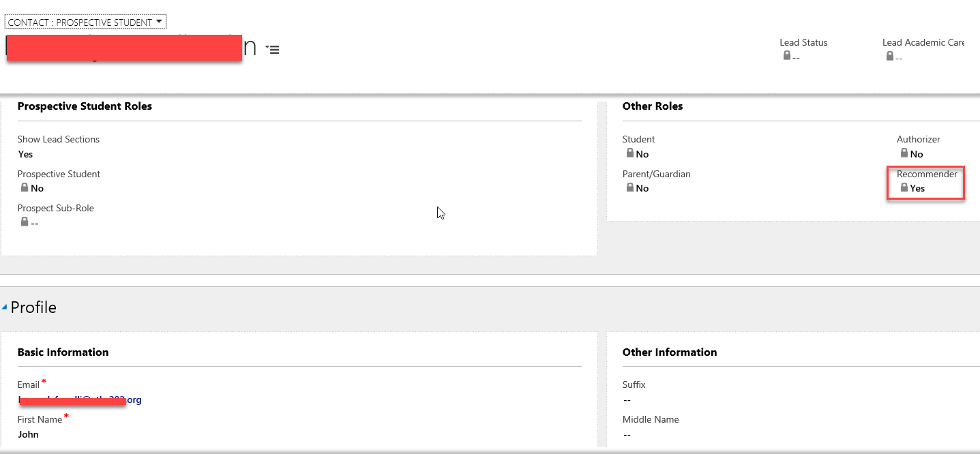This screenshot has height=454, width=980.
Task: Click the Lead Status header field
Action: pyautogui.click(x=803, y=42)
